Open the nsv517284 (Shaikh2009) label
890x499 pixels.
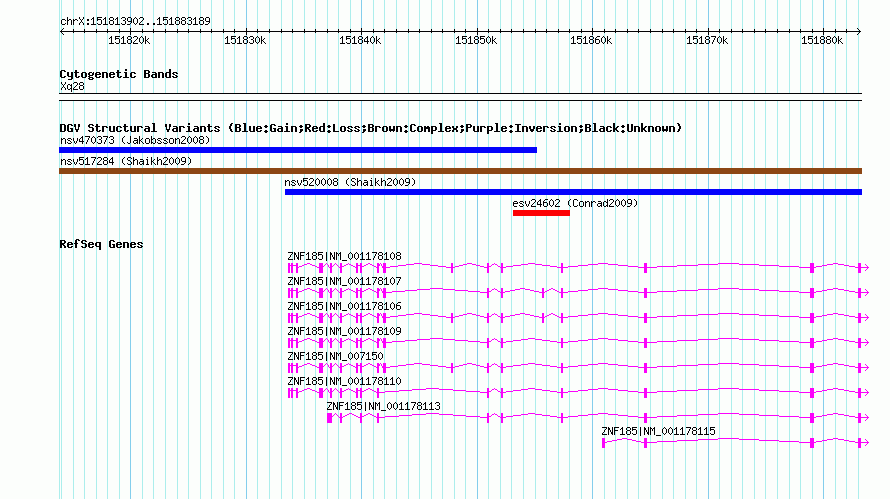pos(126,161)
